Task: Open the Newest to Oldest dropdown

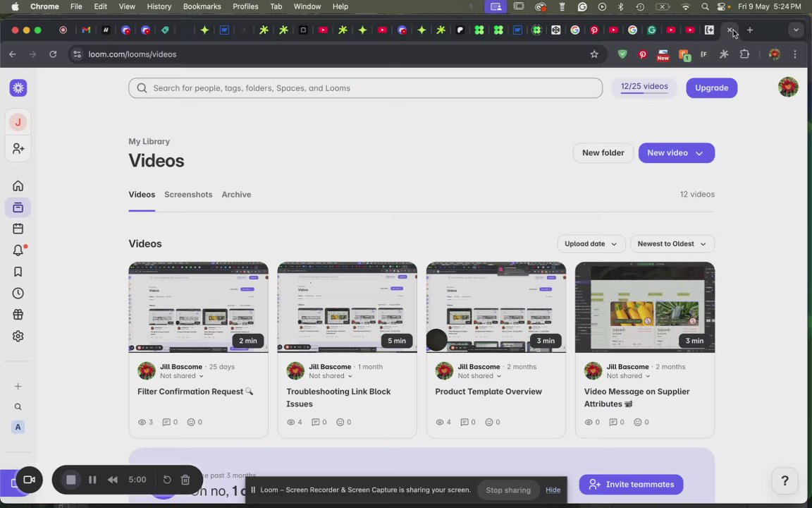Action: (x=672, y=243)
